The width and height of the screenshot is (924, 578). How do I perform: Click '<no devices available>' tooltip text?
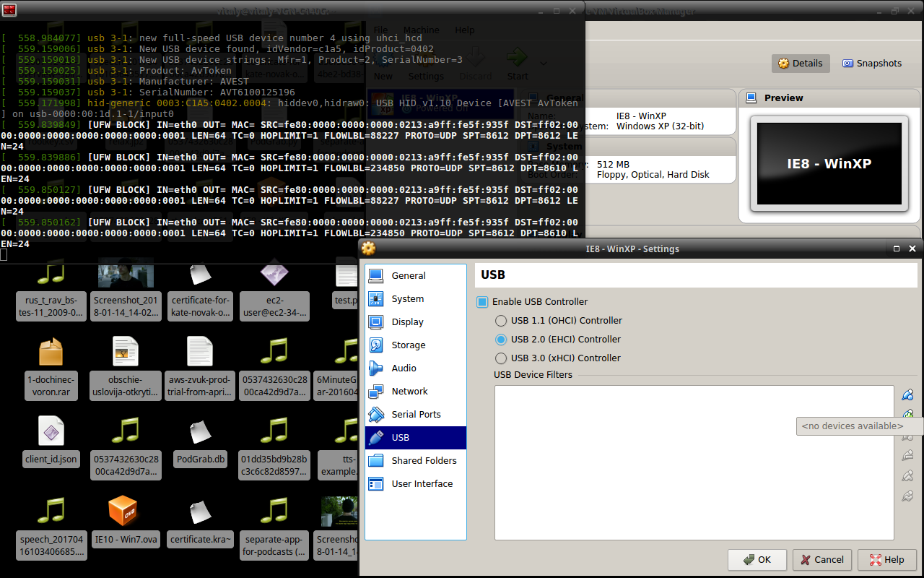click(x=853, y=426)
